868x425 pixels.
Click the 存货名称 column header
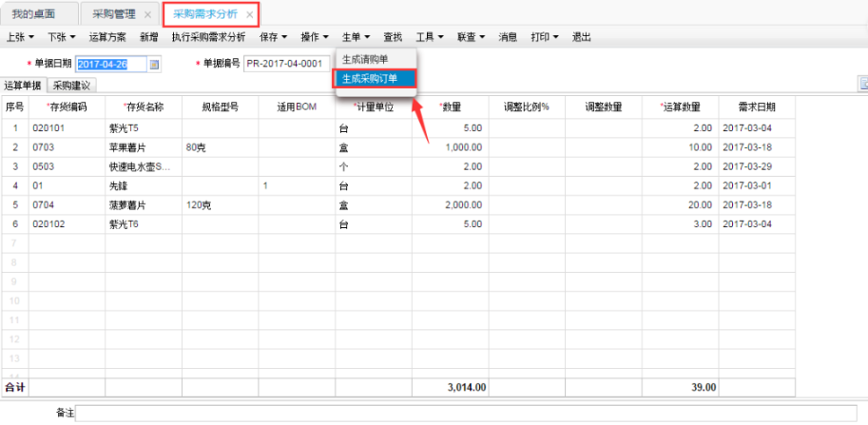point(144,106)
